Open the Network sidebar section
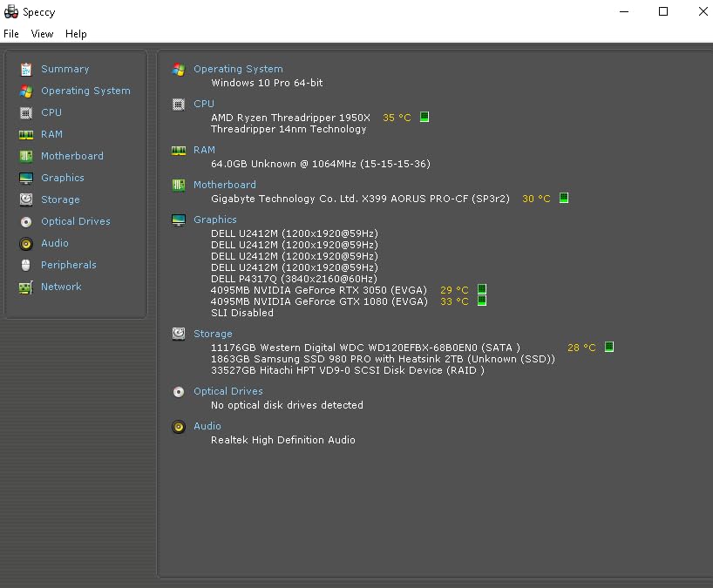The image size is (713, 588). tap(61, 287)
